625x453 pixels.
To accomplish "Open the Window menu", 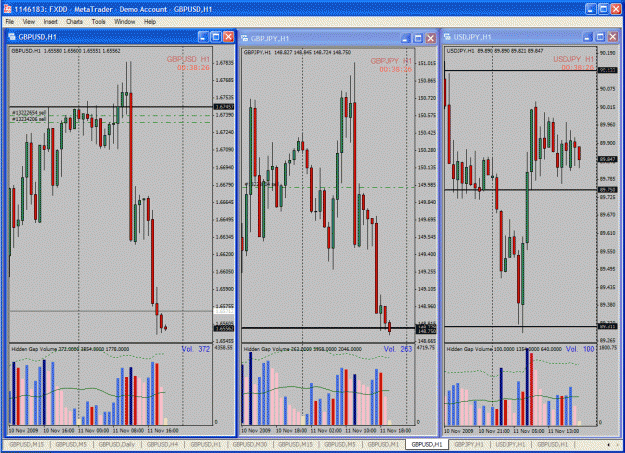I will [125, 22].
